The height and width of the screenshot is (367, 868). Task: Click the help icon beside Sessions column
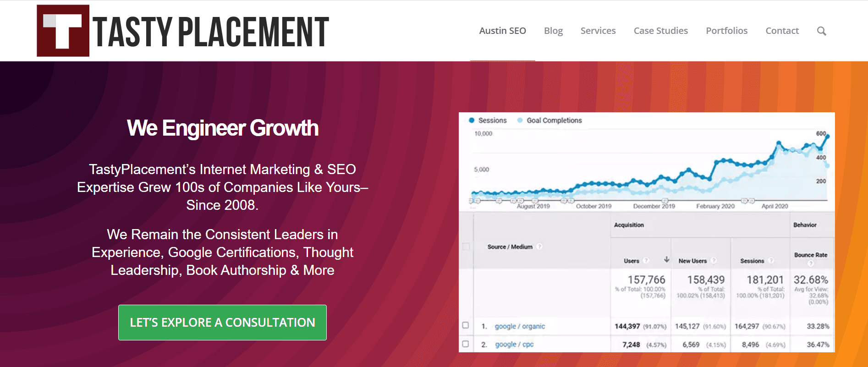click(x=771, y=261)
